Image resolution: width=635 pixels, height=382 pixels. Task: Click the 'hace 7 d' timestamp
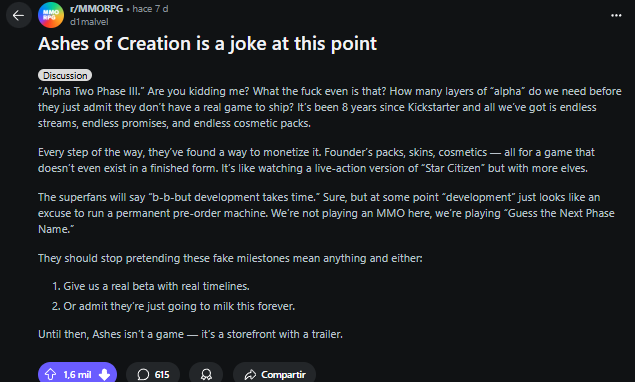(150, 9)
